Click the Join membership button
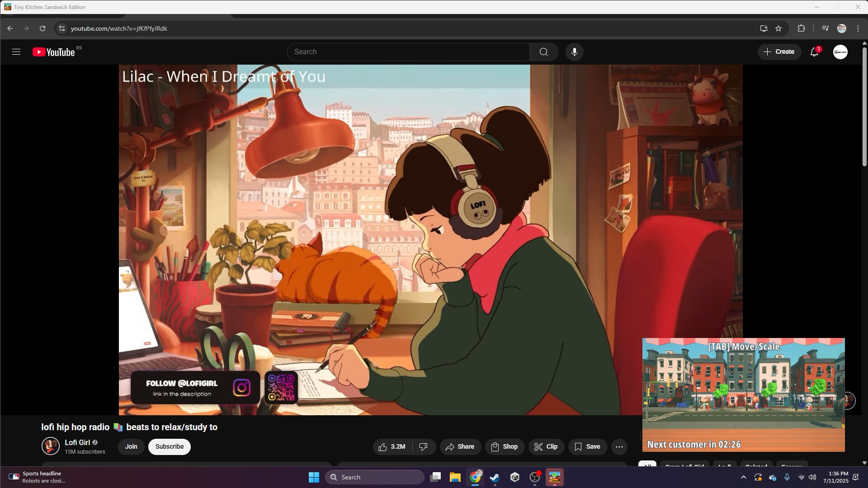The image size is (868, 488). pos(131,446)
